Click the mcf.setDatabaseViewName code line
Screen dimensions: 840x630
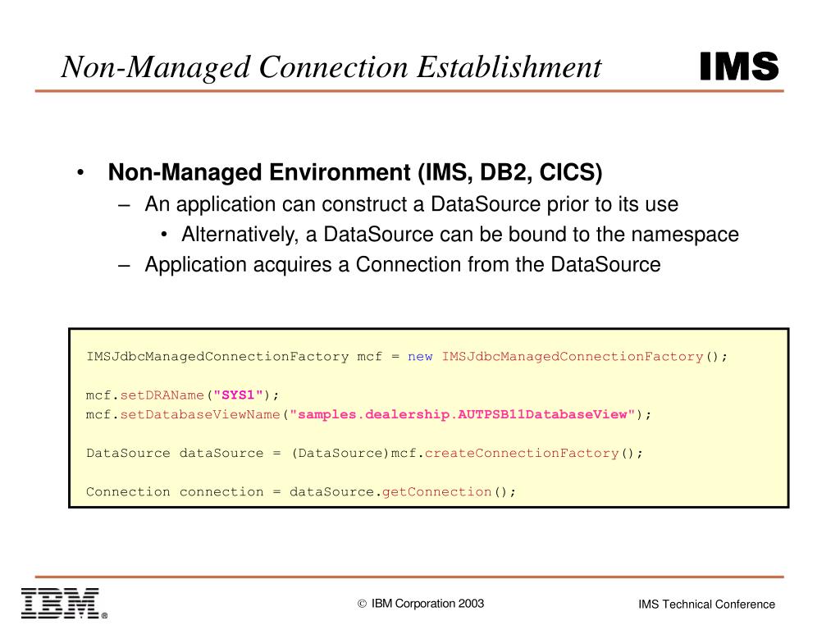[x=368, y=414]
